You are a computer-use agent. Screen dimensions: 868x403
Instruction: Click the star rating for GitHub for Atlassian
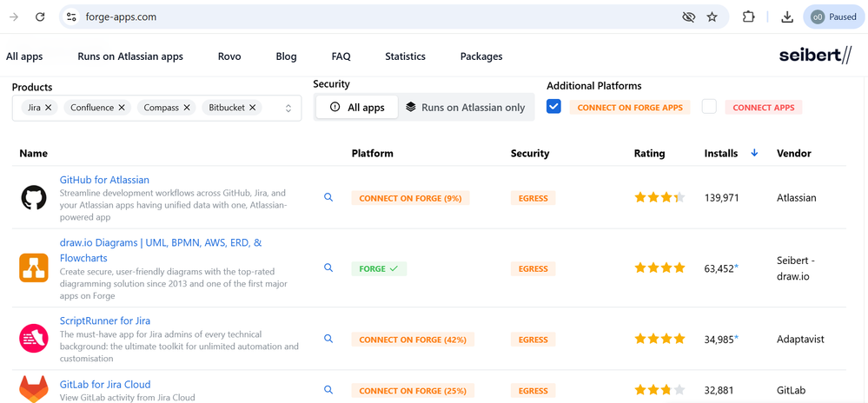[x=659, y=198]
